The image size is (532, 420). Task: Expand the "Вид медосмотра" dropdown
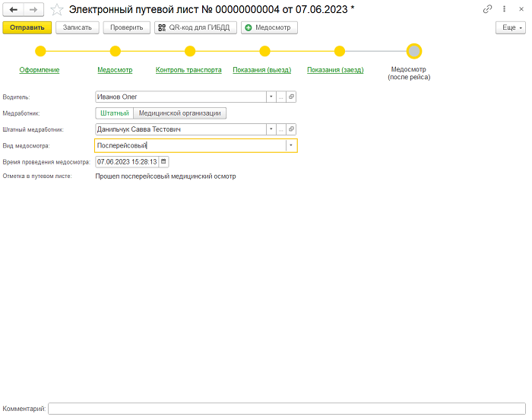[x=290, y=146]
